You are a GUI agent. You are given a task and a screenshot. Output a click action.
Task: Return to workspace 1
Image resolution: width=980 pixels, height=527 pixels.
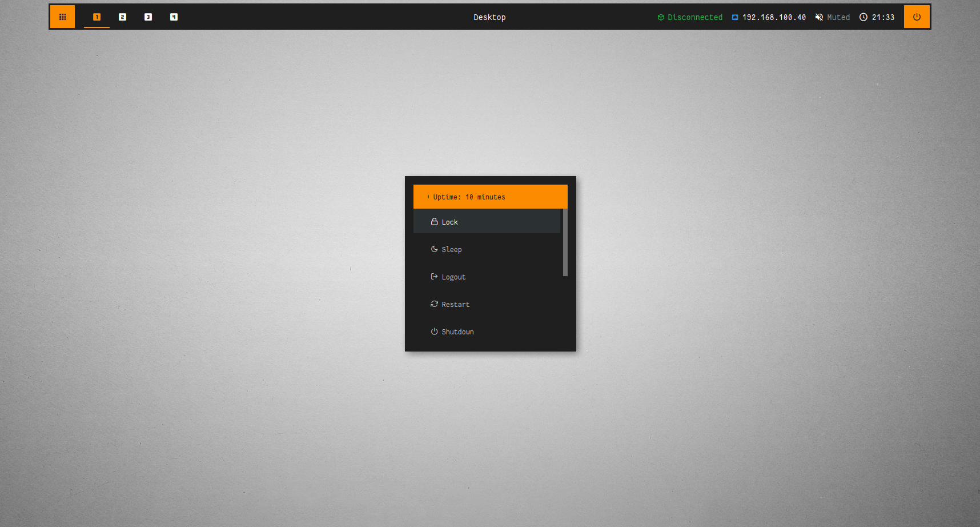97,17
